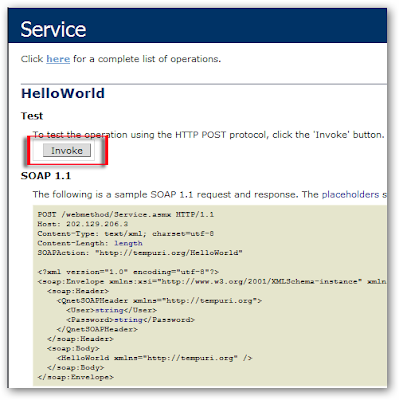Image resolution: width=399 pixels, height=400 pixels.
Task: Click the <QnetSOAPHeader xmlns= opening tag line
Action: point(159,301)
